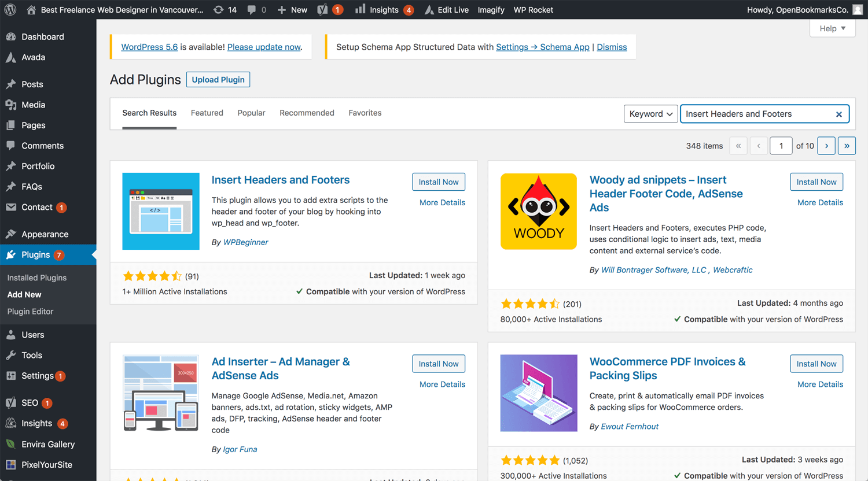868x481 pixels.
Task: Click the Plugins plug icon in sidebar
Action: pos(11,255)
